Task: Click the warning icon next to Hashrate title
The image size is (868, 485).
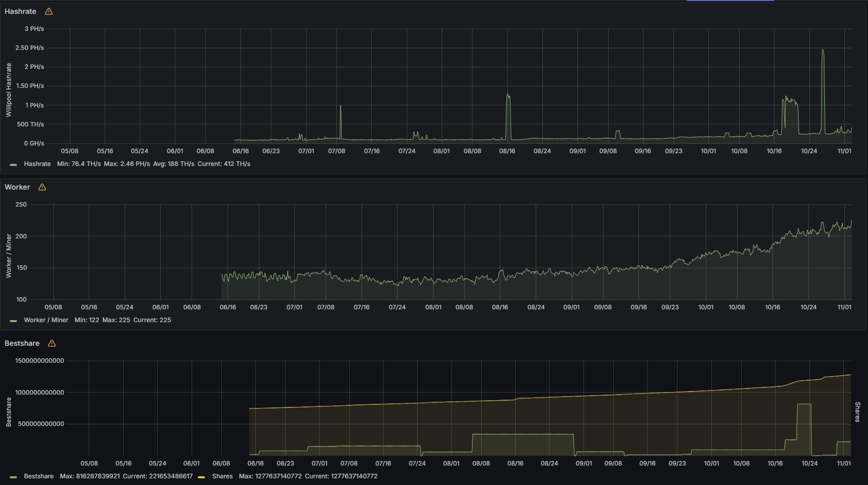Action: (x=49, y=11)
